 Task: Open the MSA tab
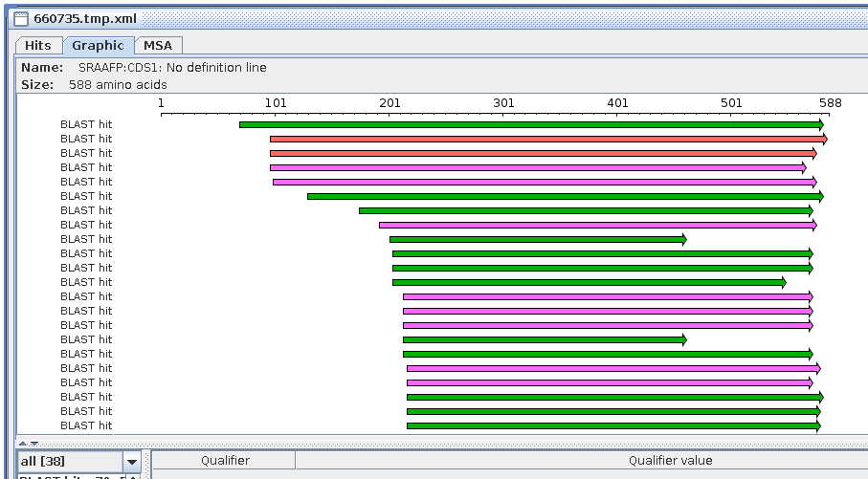pyautogui.click(x=158, y=45)
